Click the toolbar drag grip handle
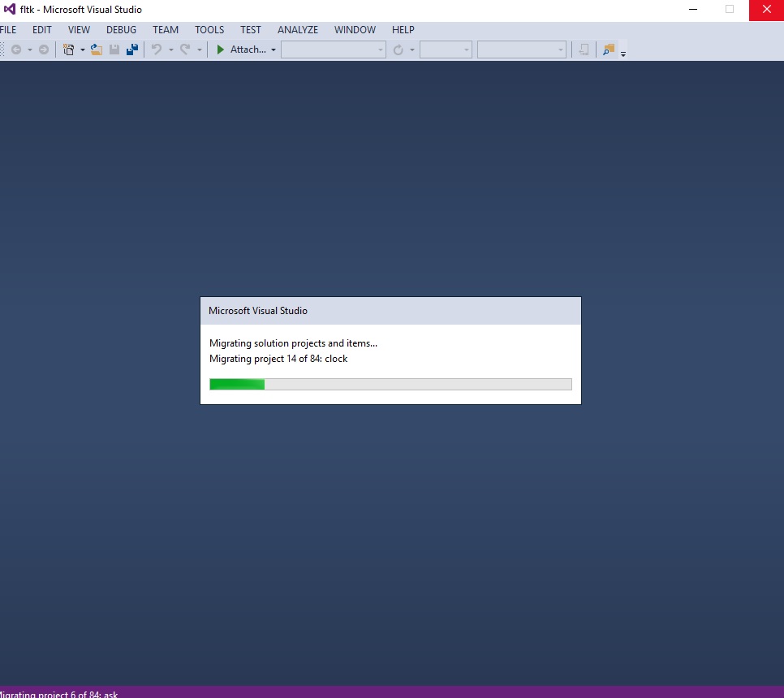784x698 pixels. click(x=2, y=50)
